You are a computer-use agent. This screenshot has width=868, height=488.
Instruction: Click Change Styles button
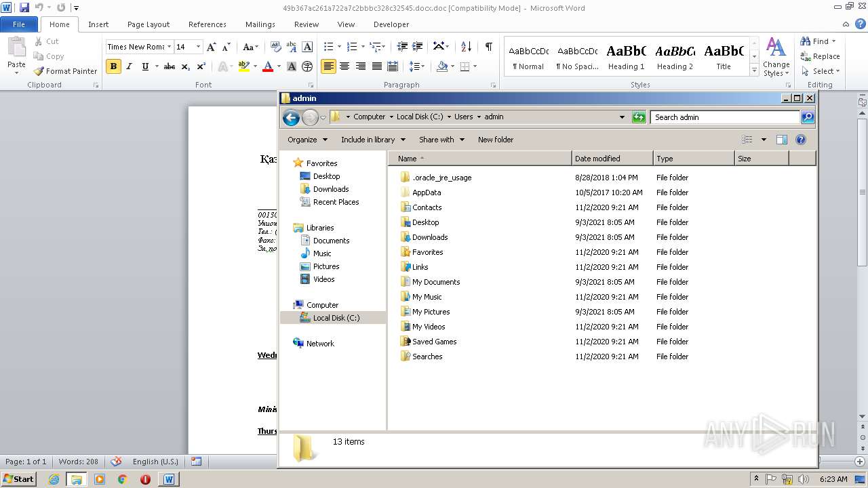point(776,58)
